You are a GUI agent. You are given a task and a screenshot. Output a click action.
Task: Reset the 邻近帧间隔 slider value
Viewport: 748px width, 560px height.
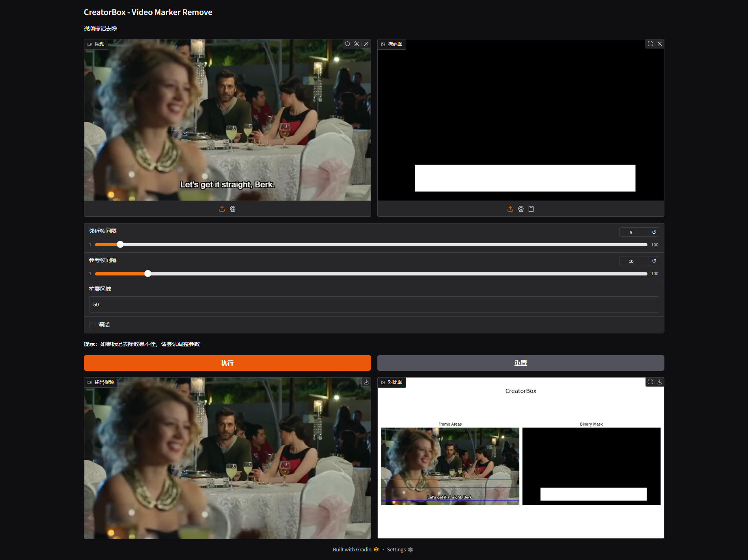654,232
